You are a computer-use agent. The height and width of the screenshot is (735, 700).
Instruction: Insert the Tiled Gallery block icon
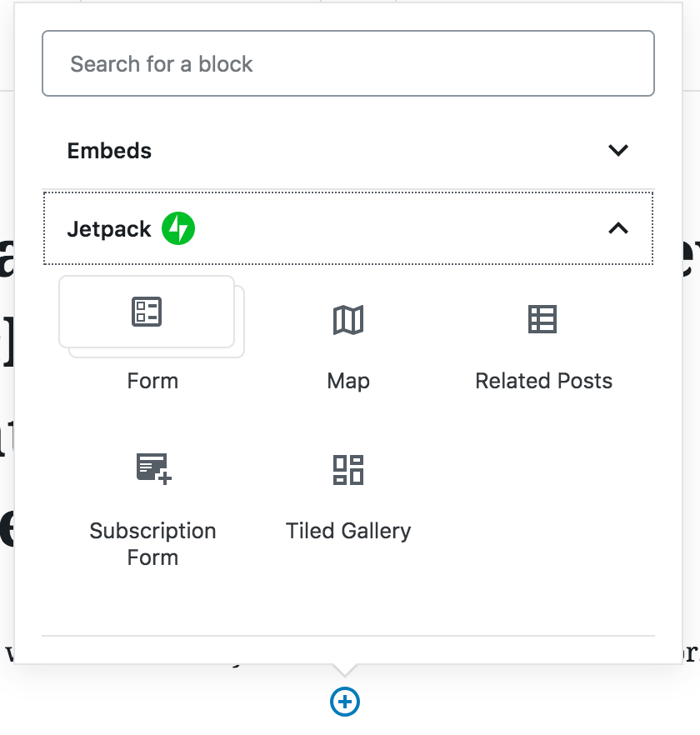tap(347, 470)
